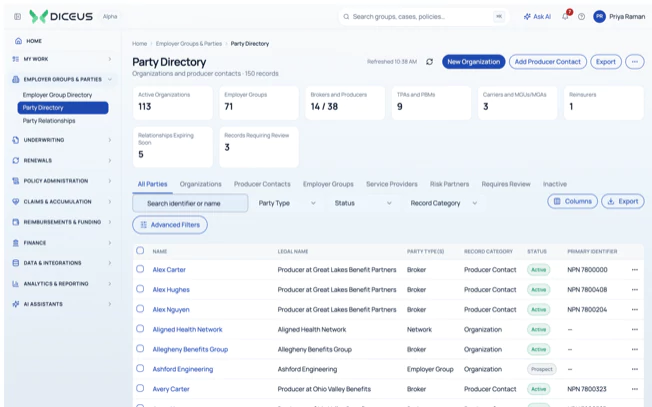Switch to the Inactive tab
This screenshot has width=652, height=407.
click(555, 184)
